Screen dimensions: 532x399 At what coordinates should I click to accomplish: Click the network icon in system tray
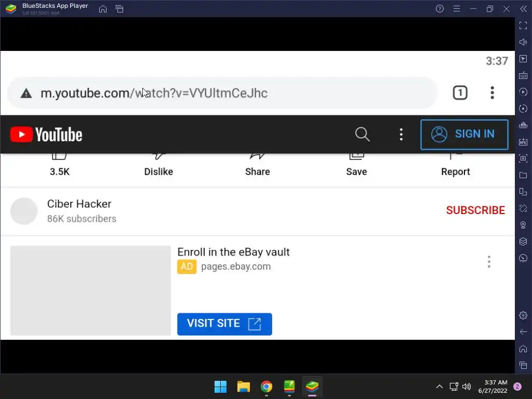pyautogui.click(x=454, y=387)
